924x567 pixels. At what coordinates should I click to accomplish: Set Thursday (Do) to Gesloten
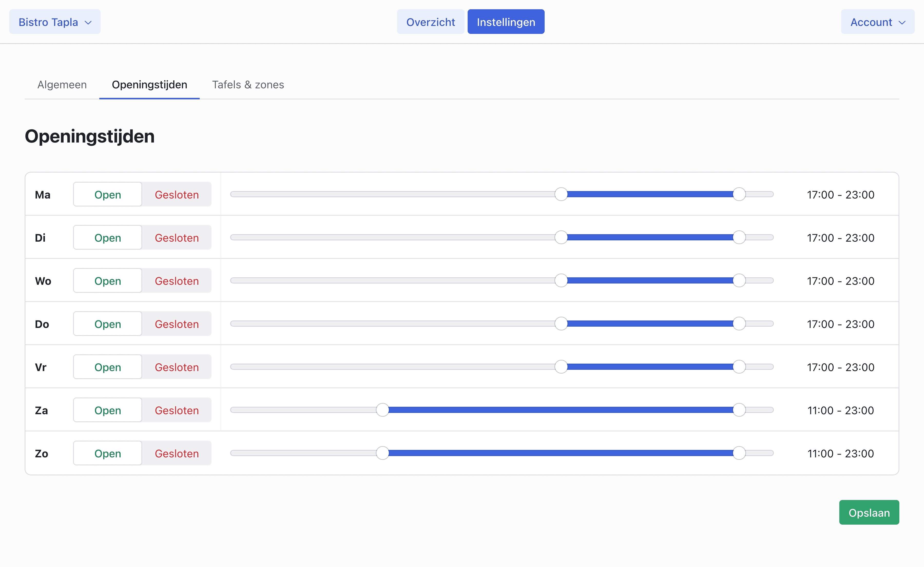[x=177, y=324]
